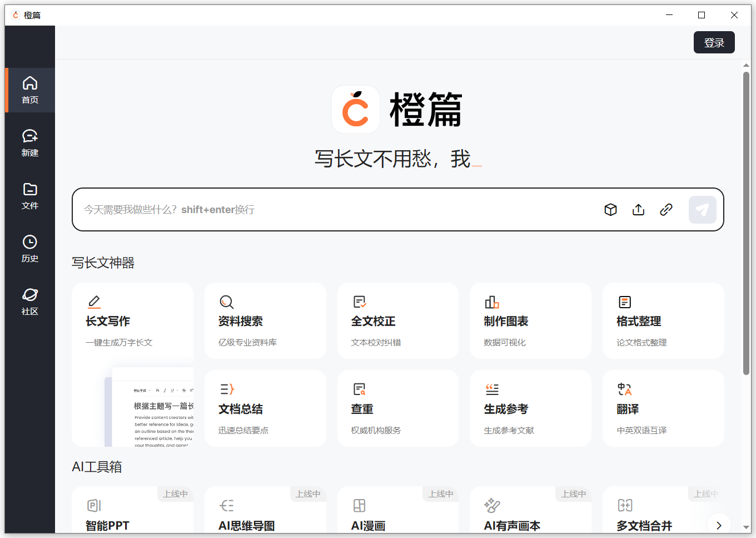The width and height of the screenshot is (756, 538).
Task: Click the 长文写作 pencil icon
Action: click(94, 302)
